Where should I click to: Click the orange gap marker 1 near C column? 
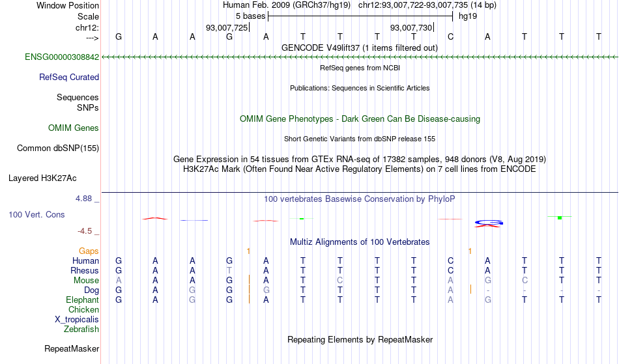[x=470, y=251]
